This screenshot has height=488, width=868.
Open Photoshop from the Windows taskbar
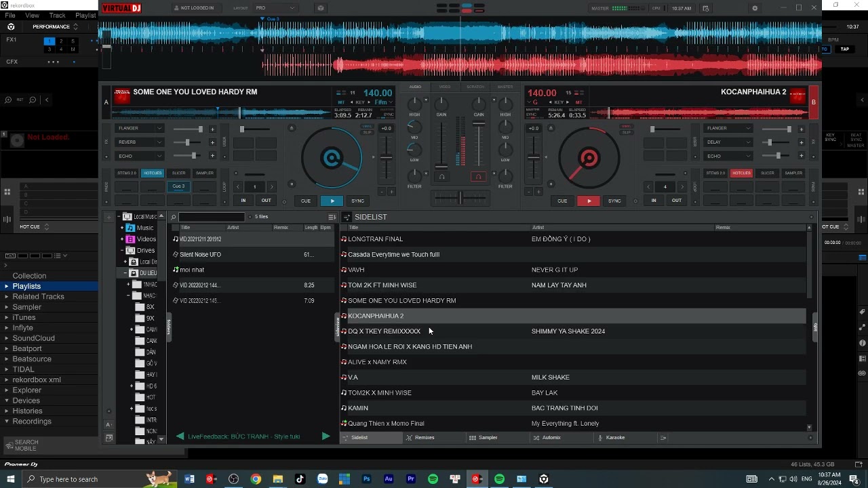[x=366, y=479]
